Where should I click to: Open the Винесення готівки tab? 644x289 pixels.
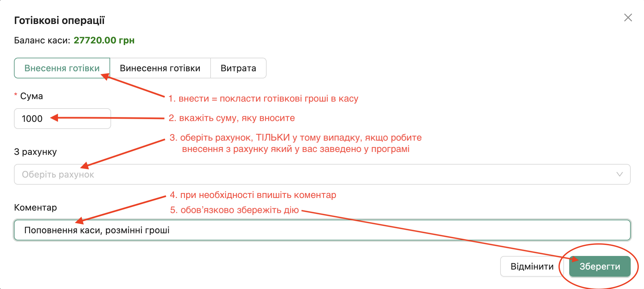pyautogui.click(x=160, y=68)
